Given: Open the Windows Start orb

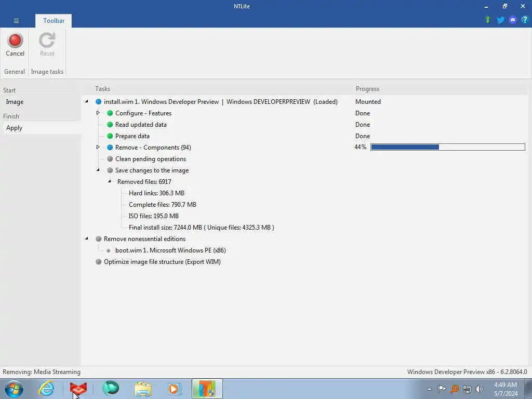Looking at the screenshot, I should (x=14, y=389).
